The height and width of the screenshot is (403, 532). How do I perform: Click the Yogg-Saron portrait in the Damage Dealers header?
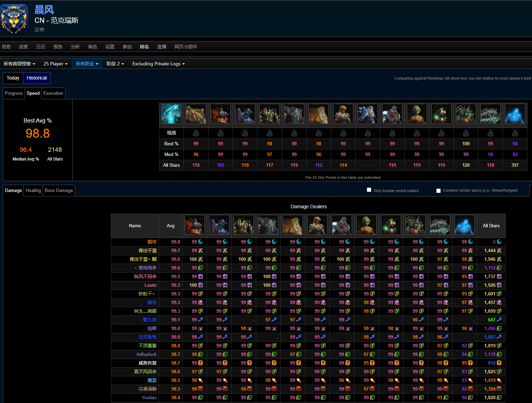[x=440, y=225]
